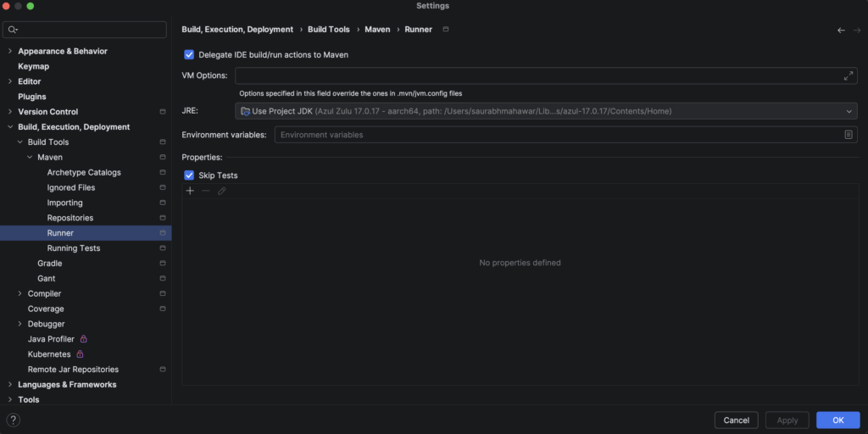Click the Cancel button
This screenshot has width=868, height=434.
coord(736,420)
